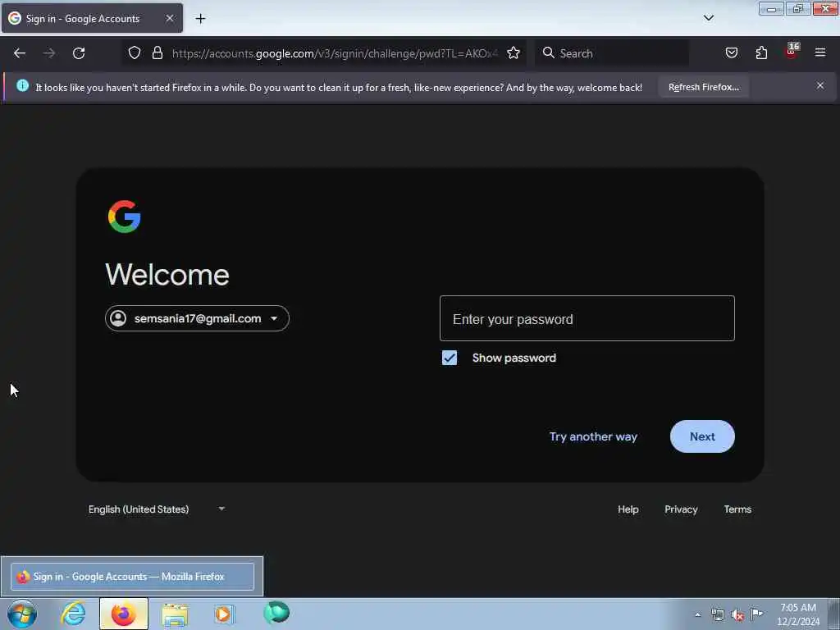840x630 pixels.
Task: Launch Internet Explorer from the taskbar
Action: tap(73, 614)
